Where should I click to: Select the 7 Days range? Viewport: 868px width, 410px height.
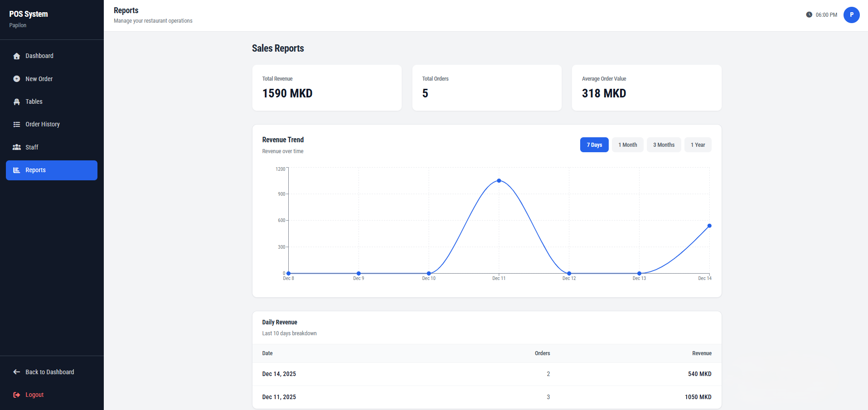(x=594, y=145)
